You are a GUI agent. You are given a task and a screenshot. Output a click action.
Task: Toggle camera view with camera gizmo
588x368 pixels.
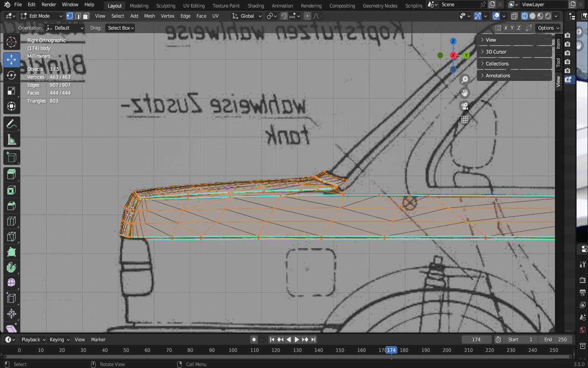(465, 106)
